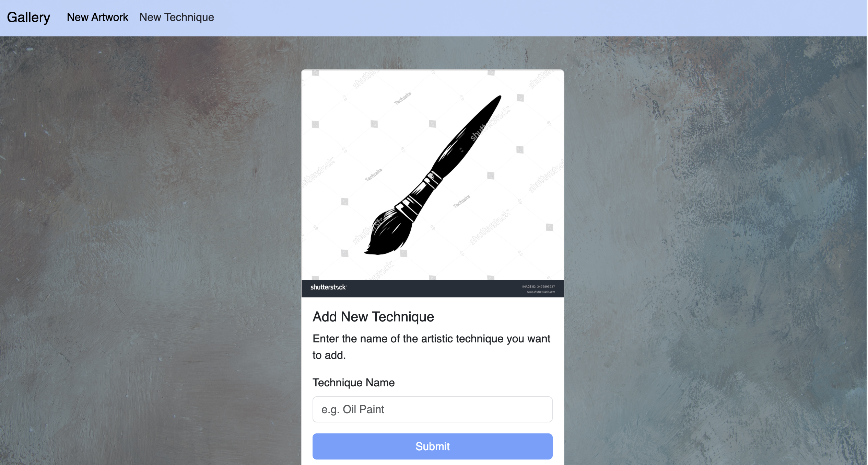Submit the new technique form

point(432,446)
